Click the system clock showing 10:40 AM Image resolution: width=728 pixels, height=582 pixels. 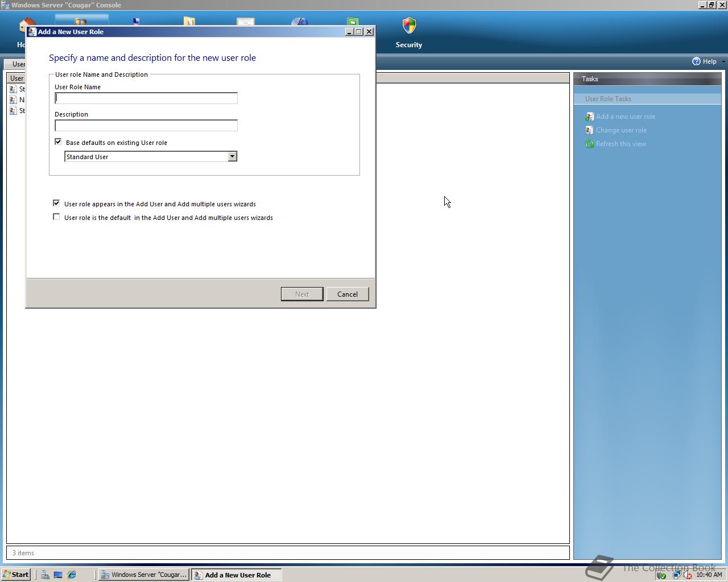point(709,575)
